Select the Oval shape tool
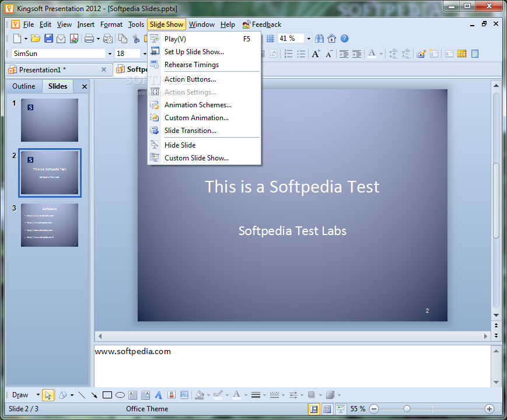Image resolution: width=507 pixels, height=420 pixels. pyautogui.click(x=120, y=395)
